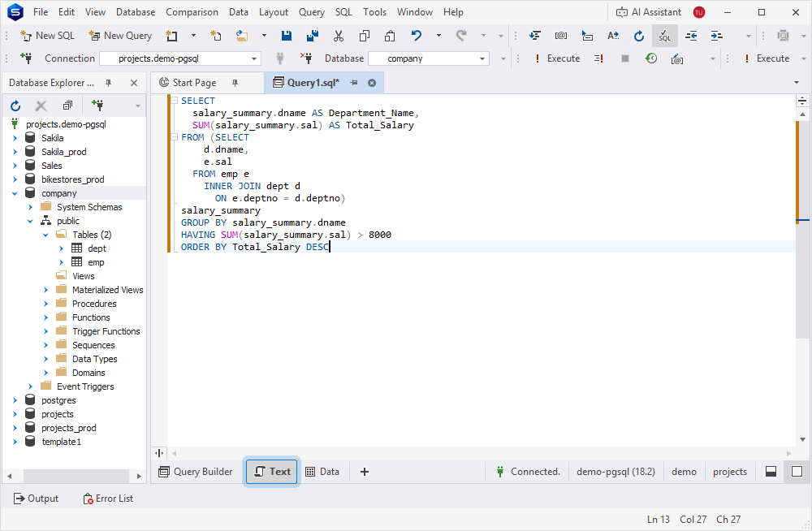Open Execution History clock icon
Viewport: 812px width, 531px height.
click(651, 58)
